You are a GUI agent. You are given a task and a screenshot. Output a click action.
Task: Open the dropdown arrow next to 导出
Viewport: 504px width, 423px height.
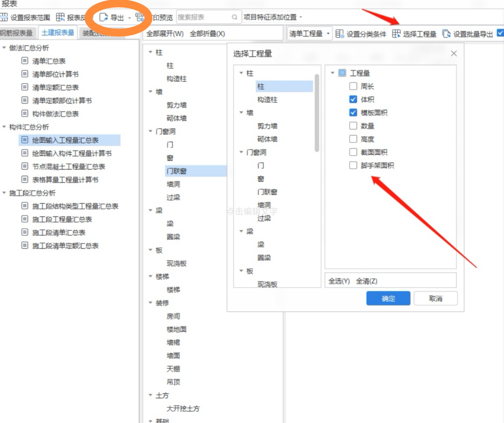point(129,18)
